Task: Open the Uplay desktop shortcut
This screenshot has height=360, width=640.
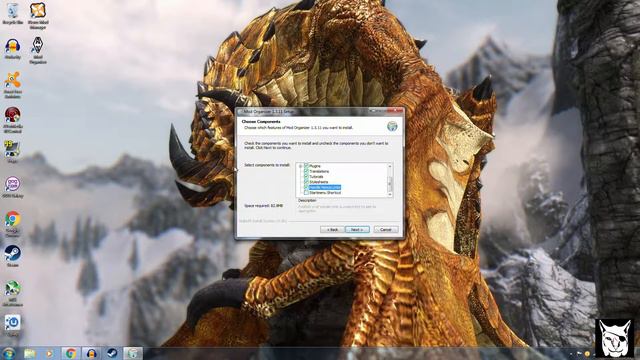Action: pyautogui.click(x=13, y=325)
